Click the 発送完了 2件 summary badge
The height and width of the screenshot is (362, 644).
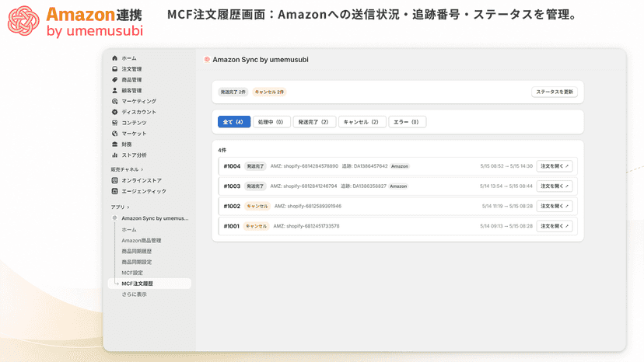point(233,92)
